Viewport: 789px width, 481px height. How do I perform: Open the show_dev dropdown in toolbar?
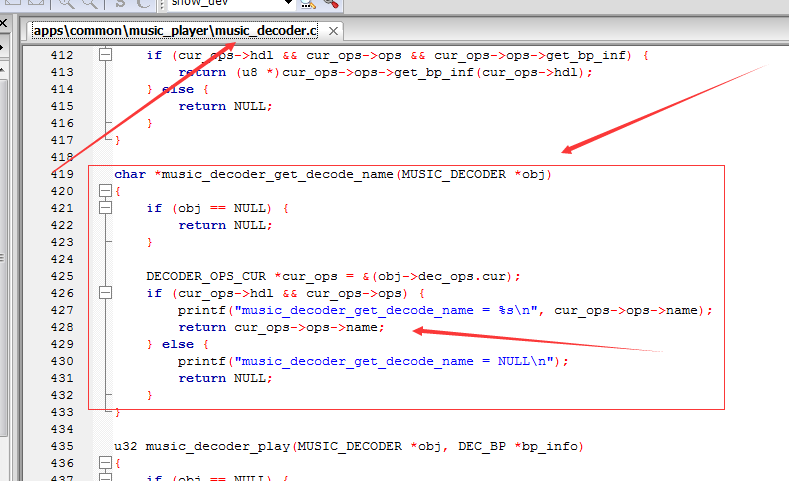288,3
